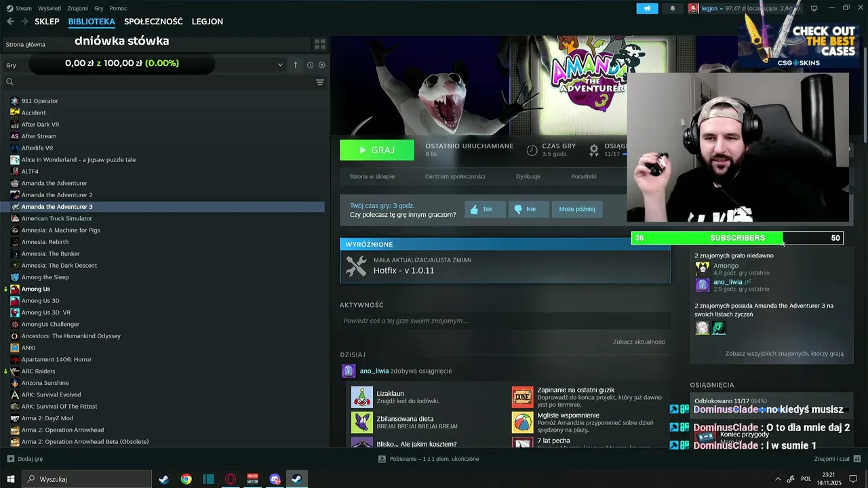Open Wyświetl menu
Image resolution: width=868 pixels, height=488 pixels.
coord(50,8)
